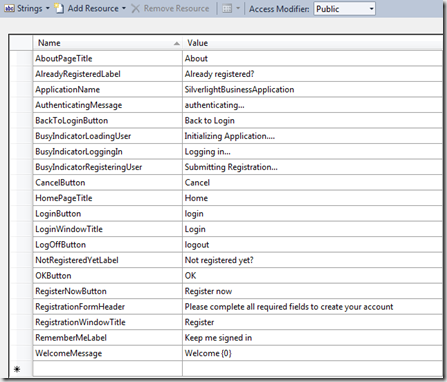Select the BackToLoginButton name cell
Screen dimensions: 447x382
tap(108, 120)
